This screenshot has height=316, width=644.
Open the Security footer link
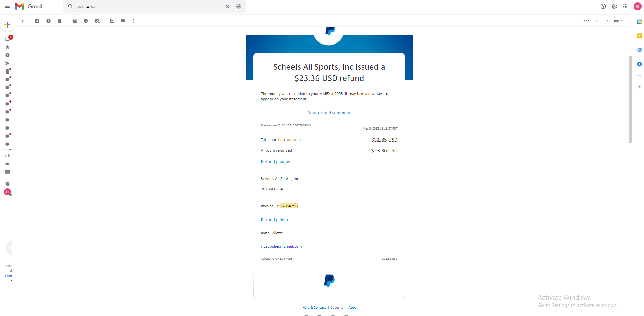[x=337, y=308]
